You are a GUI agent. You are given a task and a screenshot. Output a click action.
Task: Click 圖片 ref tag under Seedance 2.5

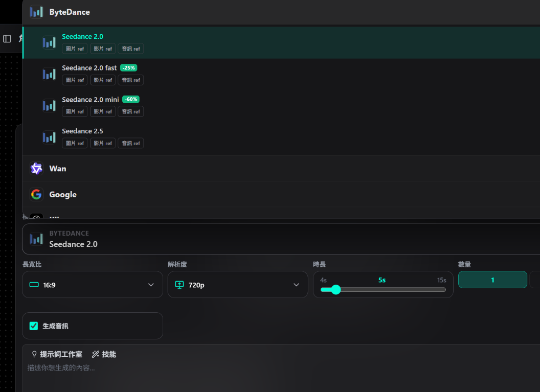click(75, 143)
